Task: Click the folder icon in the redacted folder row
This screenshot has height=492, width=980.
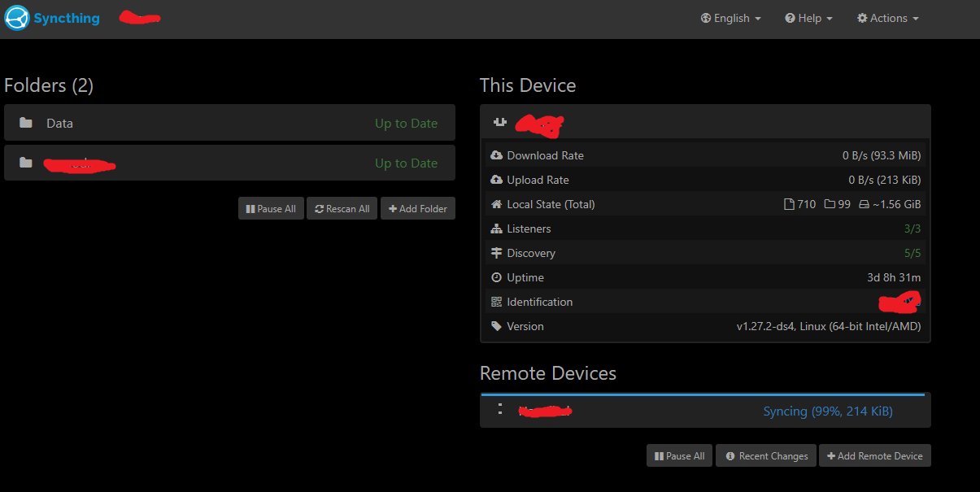Action: 26,163
